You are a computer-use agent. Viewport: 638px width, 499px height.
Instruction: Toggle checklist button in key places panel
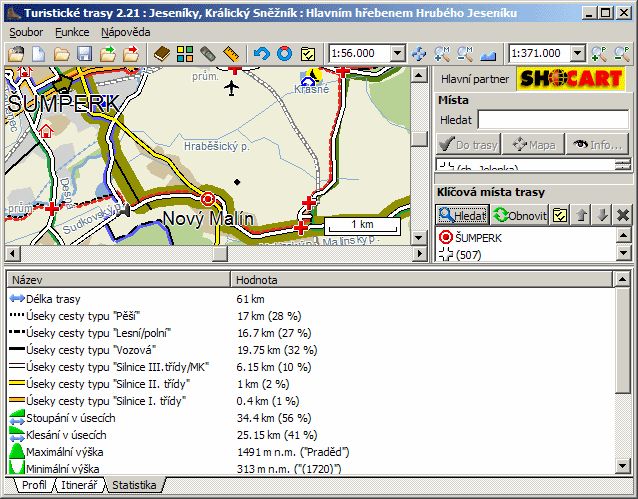[x=561, y=215]
